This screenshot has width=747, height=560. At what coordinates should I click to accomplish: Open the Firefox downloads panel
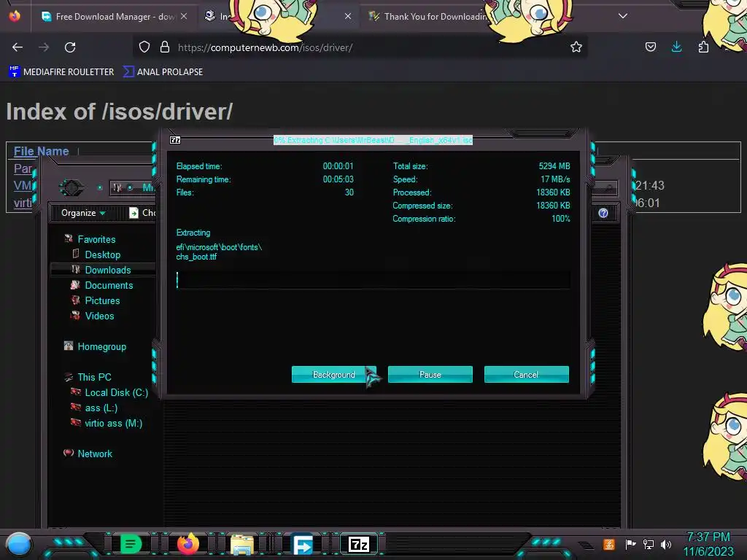[676, 47]
